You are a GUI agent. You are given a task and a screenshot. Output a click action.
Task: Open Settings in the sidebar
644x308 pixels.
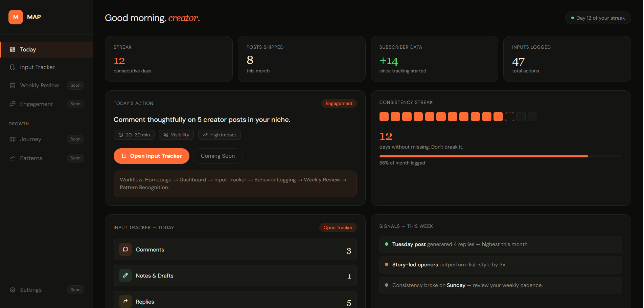point(46,290)
